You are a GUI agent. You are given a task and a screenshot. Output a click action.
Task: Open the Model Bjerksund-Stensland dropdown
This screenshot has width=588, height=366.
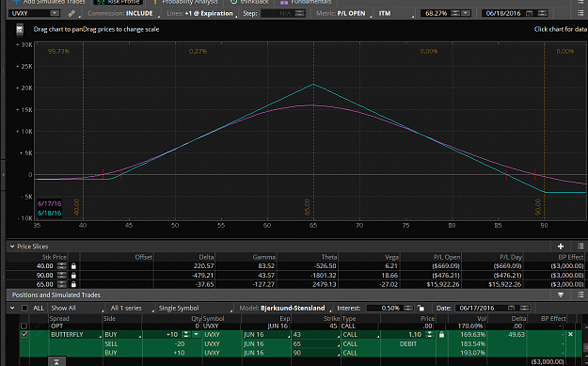tap(285, 309)
